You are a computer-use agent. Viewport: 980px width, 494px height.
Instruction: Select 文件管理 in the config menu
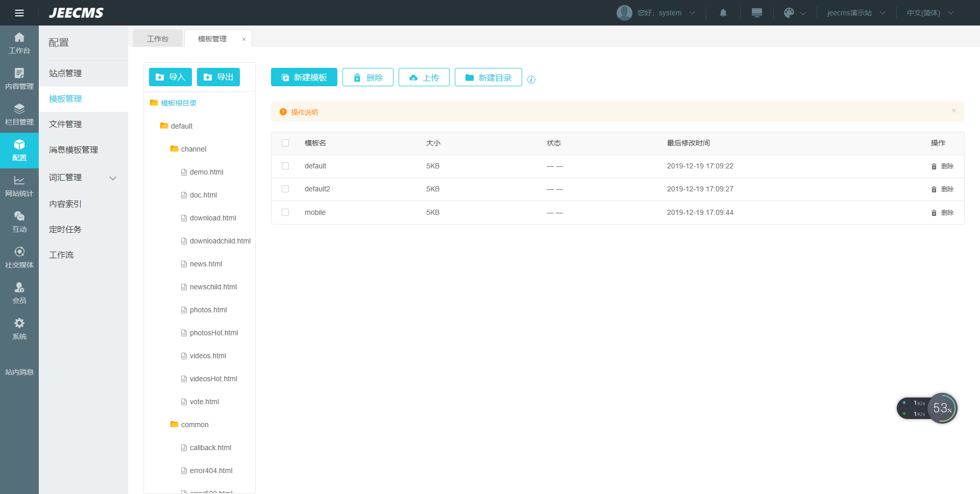tap(65, 124)
